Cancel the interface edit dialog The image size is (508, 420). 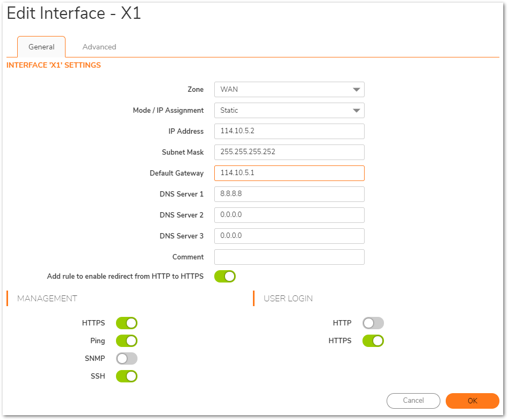point(413,401)
